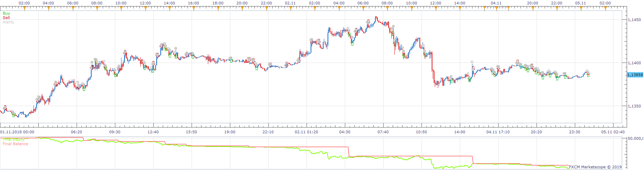Click the 06:20 bottom time label
The width and height of the screenshot is (644, 170).
(x=76, y=132)
